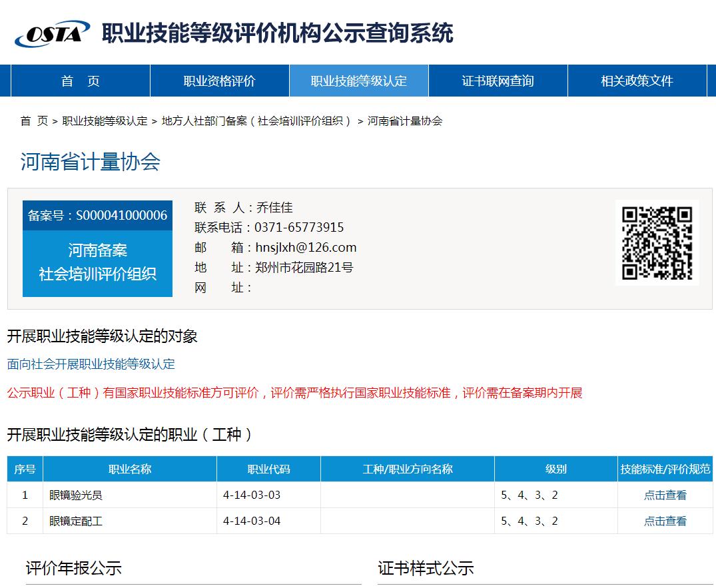Click the 级别 cell in the 眼镜验光员 row
This screenshot has height=588, width=716.
(555, 495)
